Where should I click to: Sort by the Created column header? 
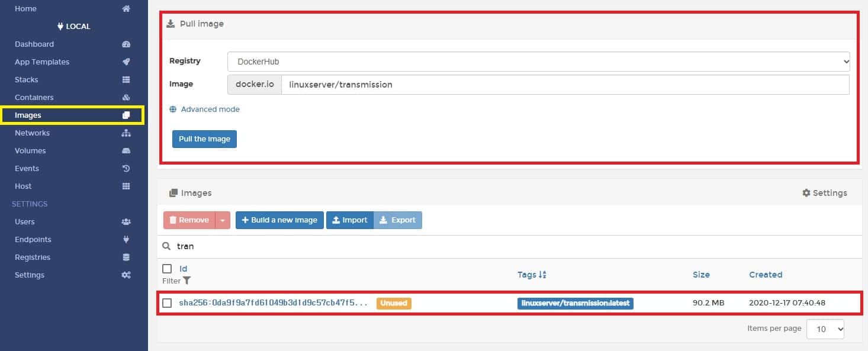pyautogui.click(x=766, y=275)
